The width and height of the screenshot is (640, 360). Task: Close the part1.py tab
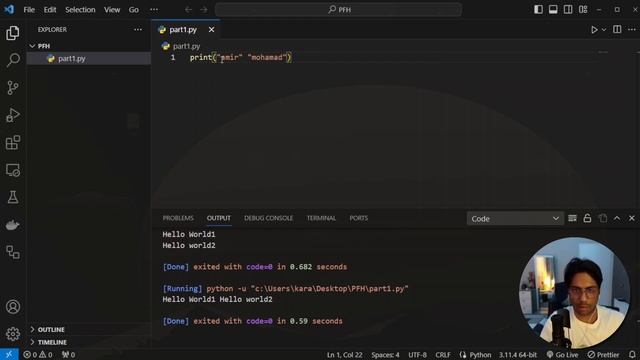click(211, 30)
